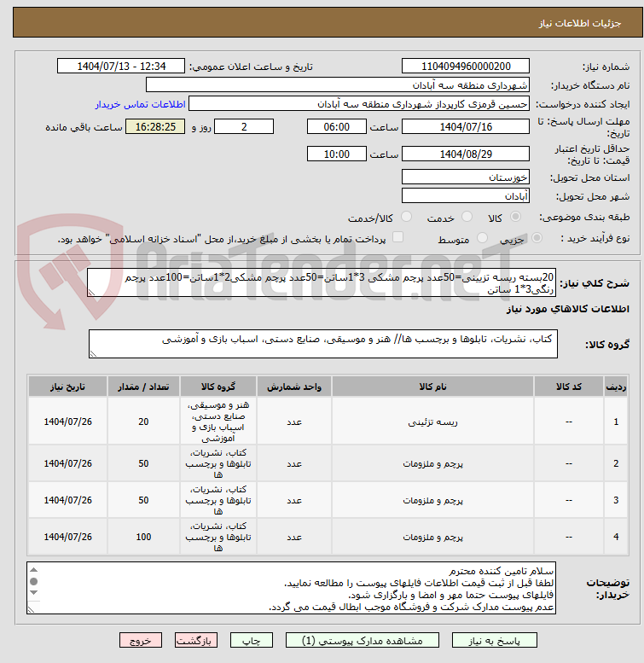Click the تعداد / مقدار column header

[x=143, y=387]
